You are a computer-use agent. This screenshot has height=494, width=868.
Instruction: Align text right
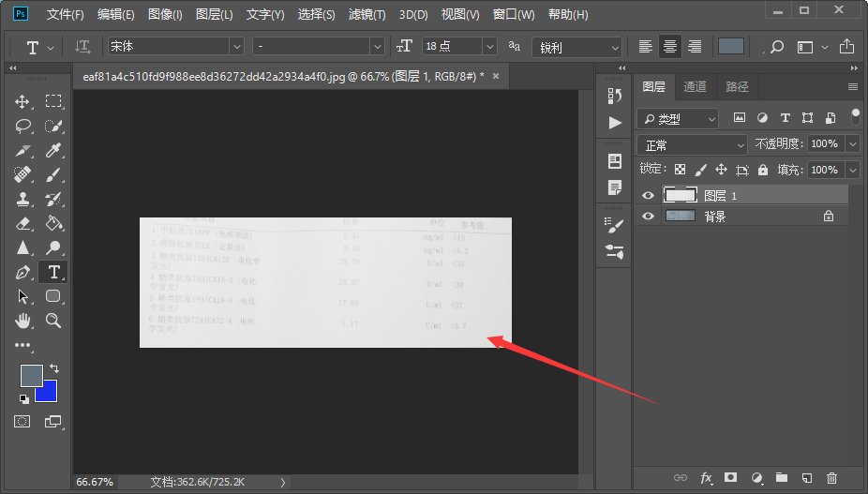(695, 47)
